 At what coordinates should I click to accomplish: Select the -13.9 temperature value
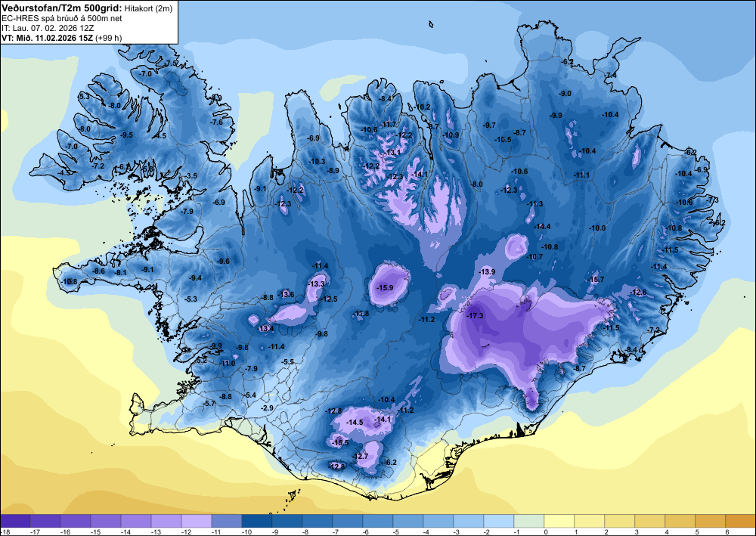[x=487, y=272]
